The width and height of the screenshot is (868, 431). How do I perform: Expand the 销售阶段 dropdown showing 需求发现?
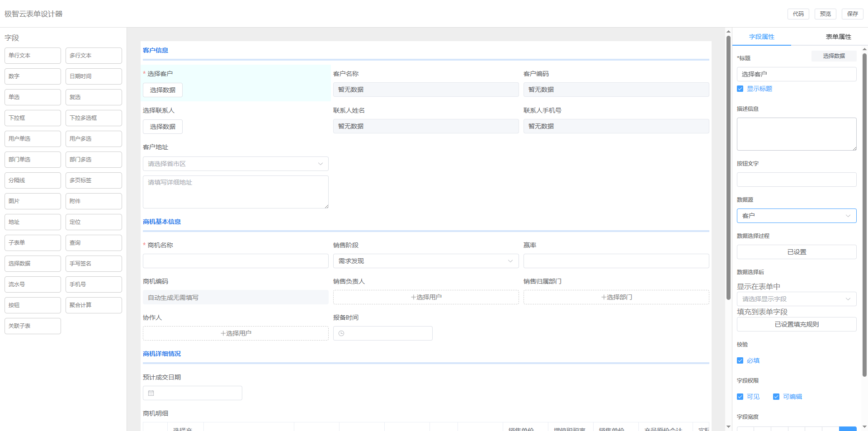click(425, 261)
